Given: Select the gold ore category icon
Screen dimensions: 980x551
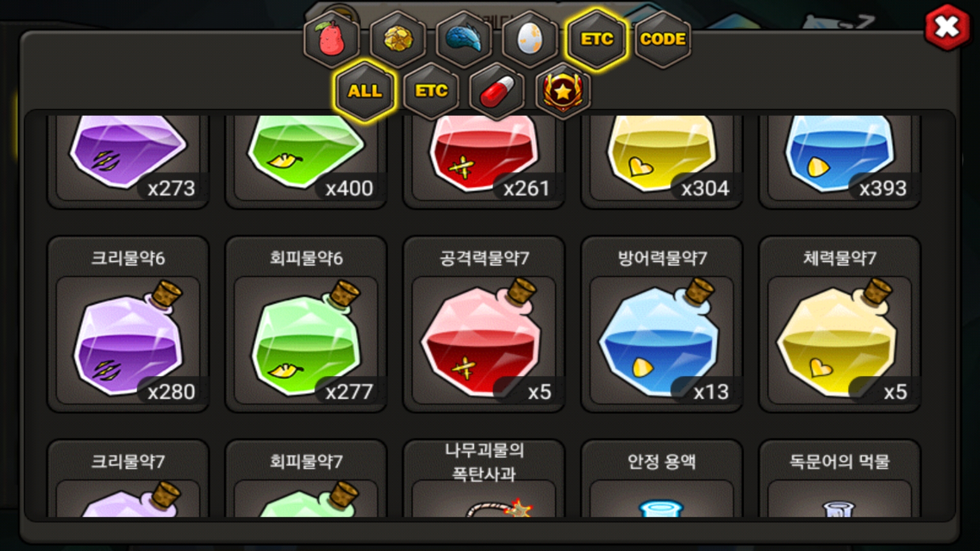Looking at the screenshot, I should pyautogui.click(x=398, y=39).
